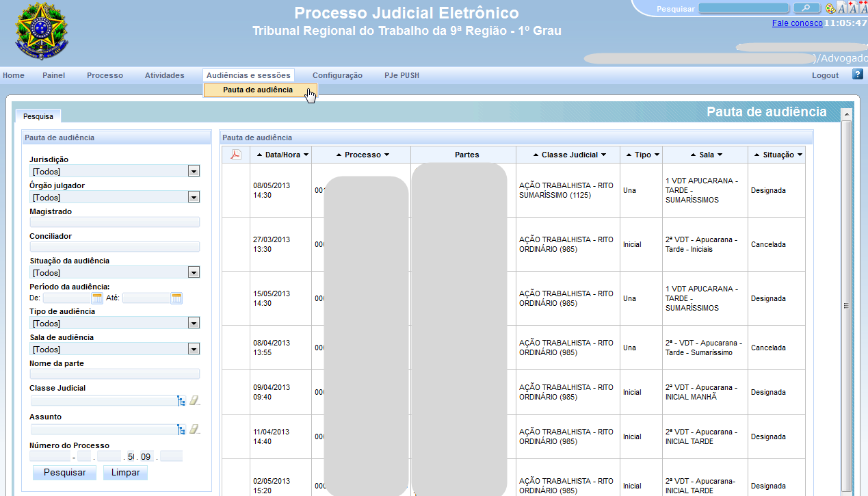868x496 pixels.
Task: Select Pauta de audiência menu entry
Action: pos(258,90)
